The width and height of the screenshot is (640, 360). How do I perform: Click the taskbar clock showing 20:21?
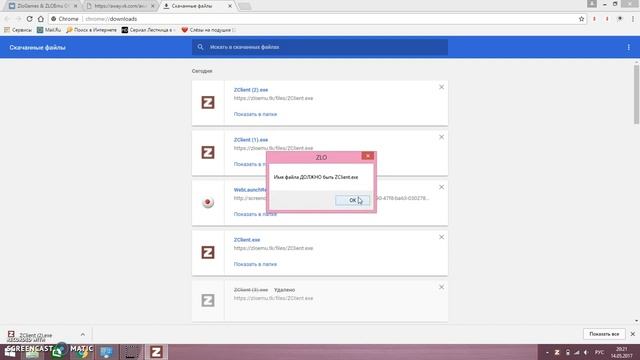click(621, 352)
